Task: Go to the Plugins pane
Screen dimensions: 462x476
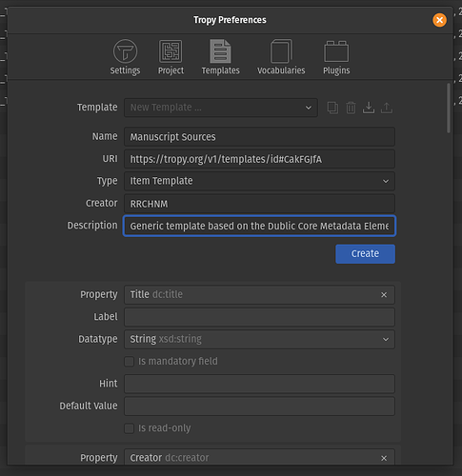Action: (x=336, y=57)
